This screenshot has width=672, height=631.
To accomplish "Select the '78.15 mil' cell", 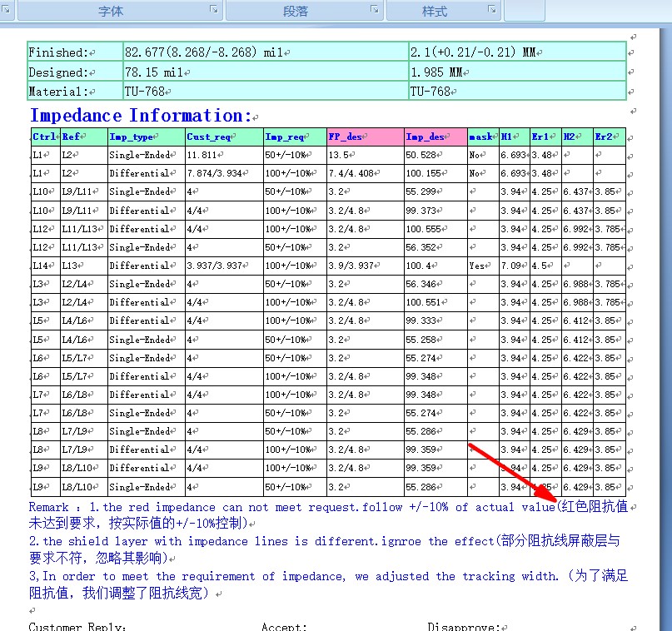I will tap(266, 72).
